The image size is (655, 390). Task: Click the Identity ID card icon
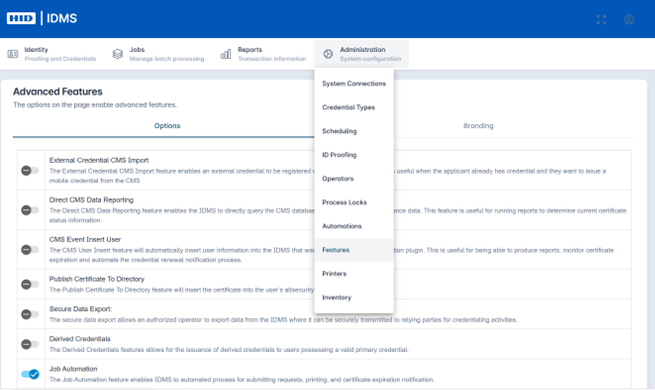tap(13, 54)
